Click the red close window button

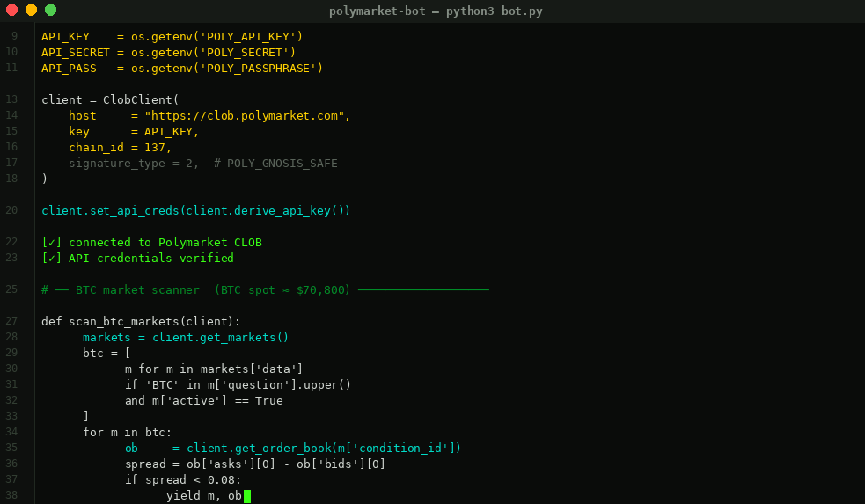11,10
